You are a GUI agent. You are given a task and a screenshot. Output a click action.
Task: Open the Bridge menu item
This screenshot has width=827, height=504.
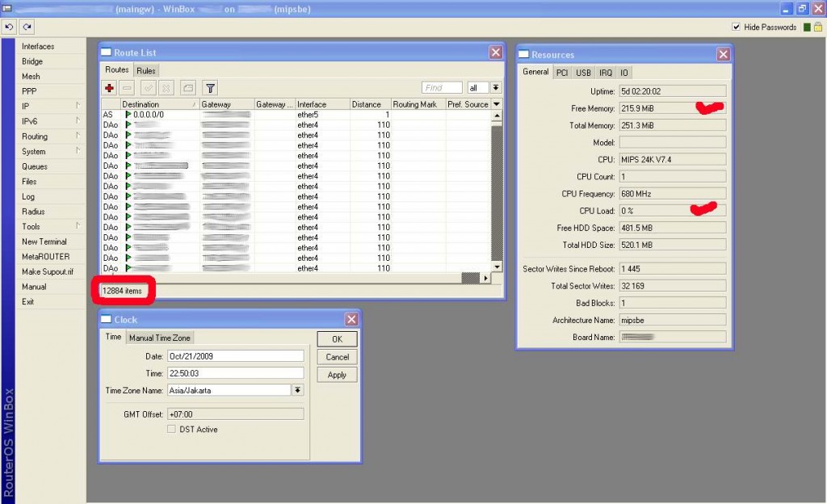click(x=51, y=61)
